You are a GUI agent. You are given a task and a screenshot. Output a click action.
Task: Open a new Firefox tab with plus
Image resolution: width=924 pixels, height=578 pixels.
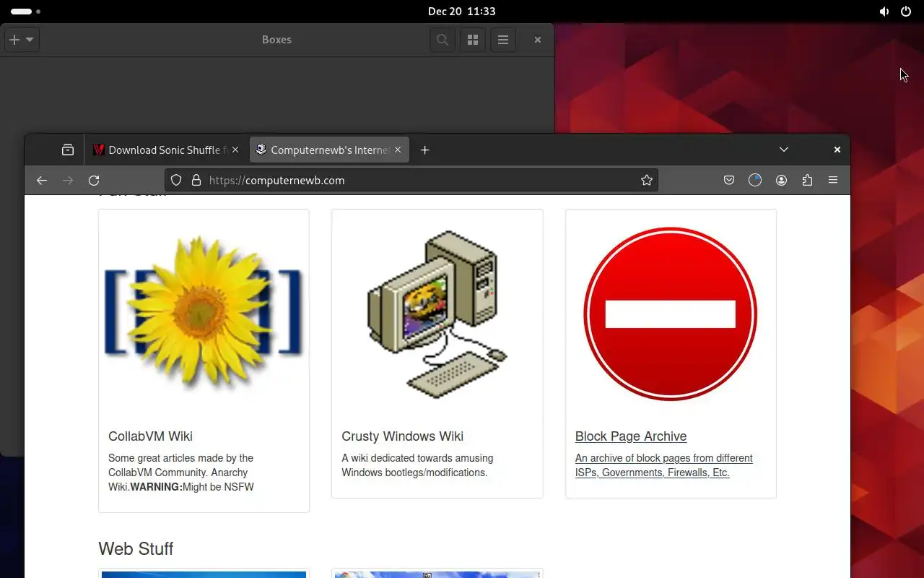[425, 150]
